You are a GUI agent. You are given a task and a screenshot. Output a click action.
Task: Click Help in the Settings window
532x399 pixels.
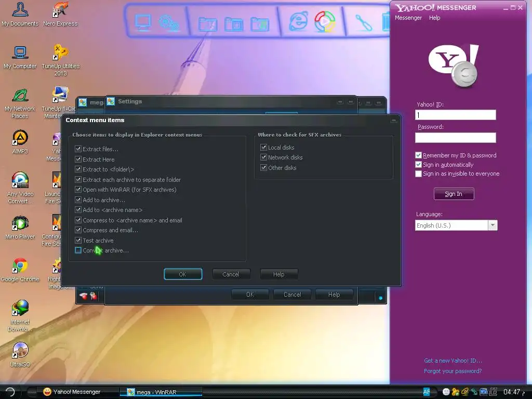pos(334,295)
